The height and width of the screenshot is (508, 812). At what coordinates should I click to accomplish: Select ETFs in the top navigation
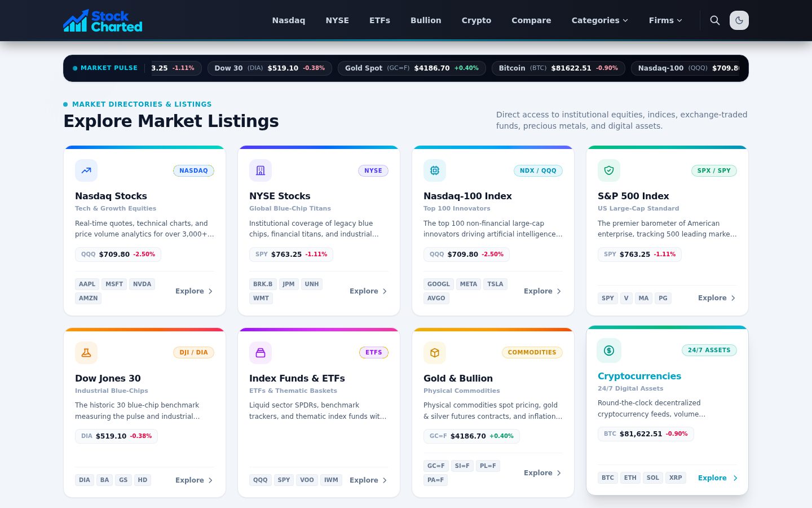[379, 20]
